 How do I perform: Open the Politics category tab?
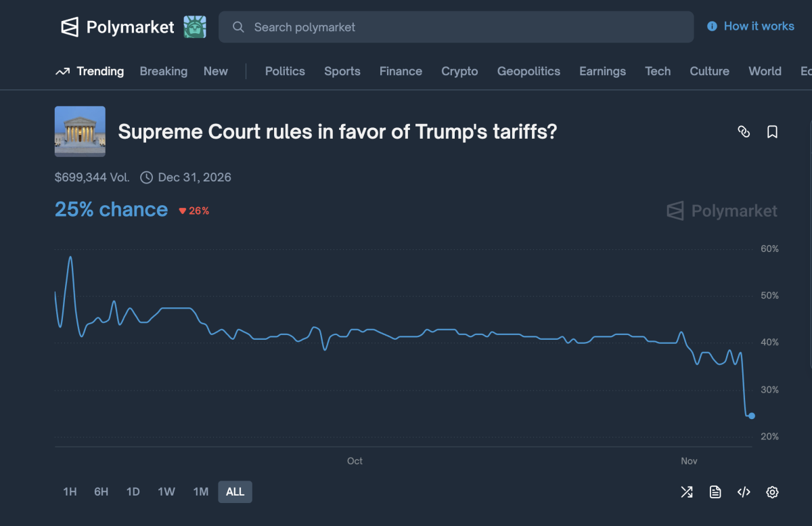285,71
